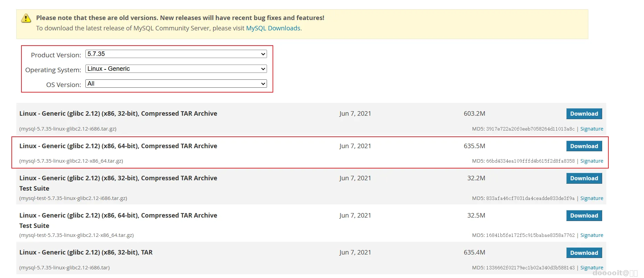644x278 pixels.
Task: Download the 64-bit Test Suite archive
Action: (584, 216)
